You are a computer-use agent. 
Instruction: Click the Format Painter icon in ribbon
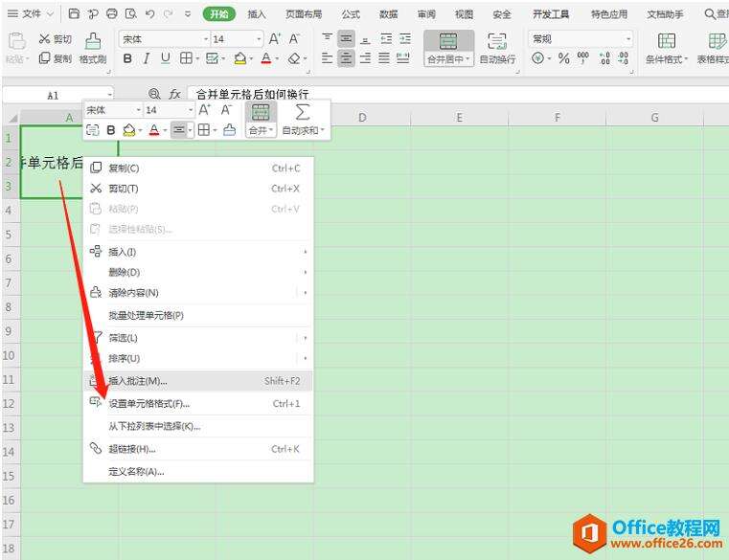coord(92,41)
